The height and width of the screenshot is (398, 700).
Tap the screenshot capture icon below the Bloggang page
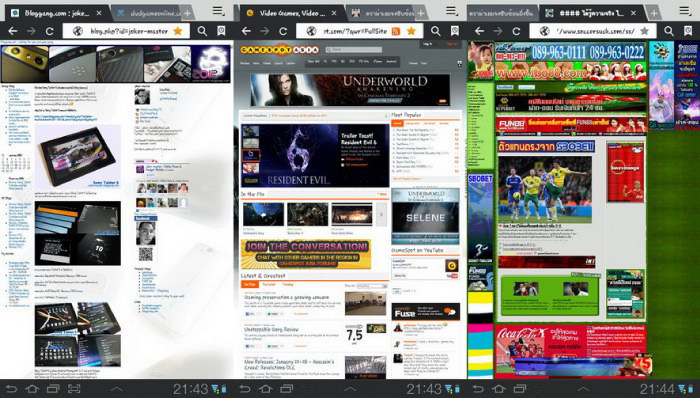pyautogui.click(x=75, y=389)
